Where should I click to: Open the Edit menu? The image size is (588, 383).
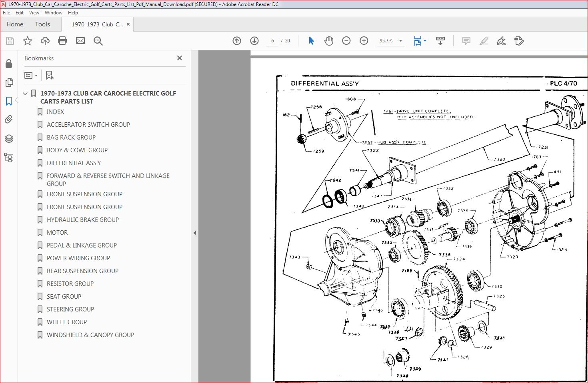click(20, 13)
